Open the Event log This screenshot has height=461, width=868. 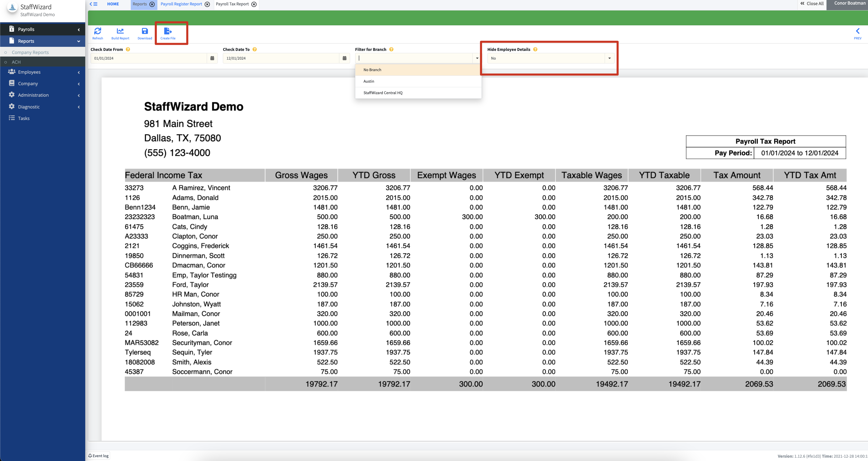coord(98,456)
